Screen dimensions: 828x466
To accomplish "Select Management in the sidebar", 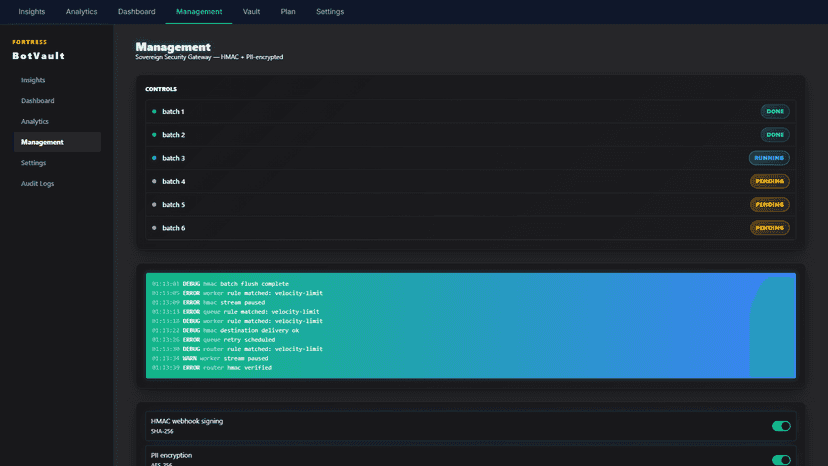I will (x=57, y=142).
